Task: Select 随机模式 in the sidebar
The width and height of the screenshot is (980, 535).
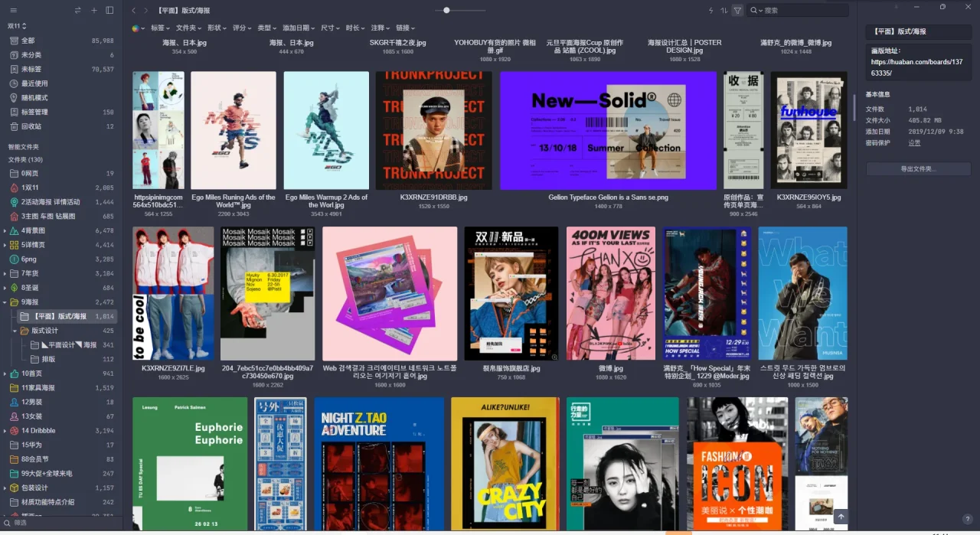Action: click(34, 98)
